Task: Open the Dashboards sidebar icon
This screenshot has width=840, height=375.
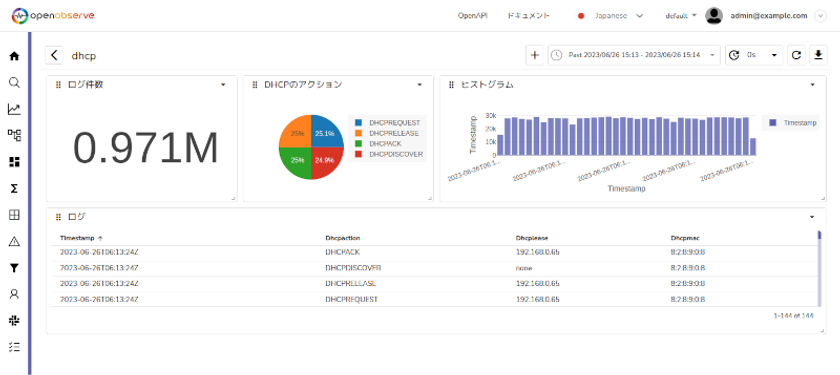Action: (14, 162)
